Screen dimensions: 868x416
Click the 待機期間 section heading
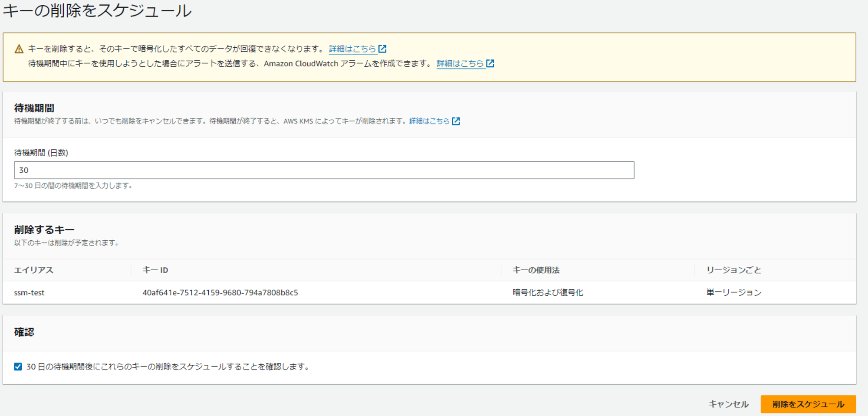coord(34,108)
